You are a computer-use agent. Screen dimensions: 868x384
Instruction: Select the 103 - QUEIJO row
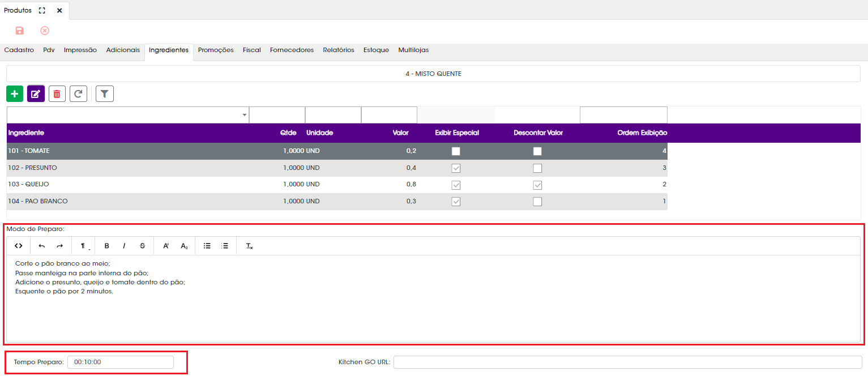pyautogui.click(x=337, y=185)
